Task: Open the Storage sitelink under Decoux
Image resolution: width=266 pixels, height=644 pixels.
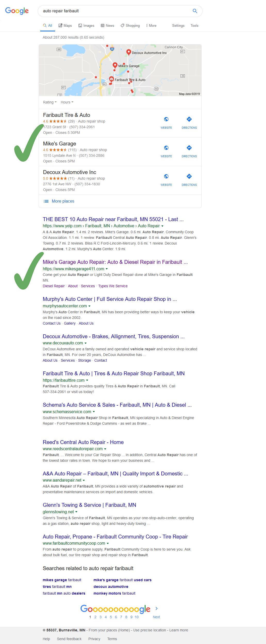Action: pos(85,360)
